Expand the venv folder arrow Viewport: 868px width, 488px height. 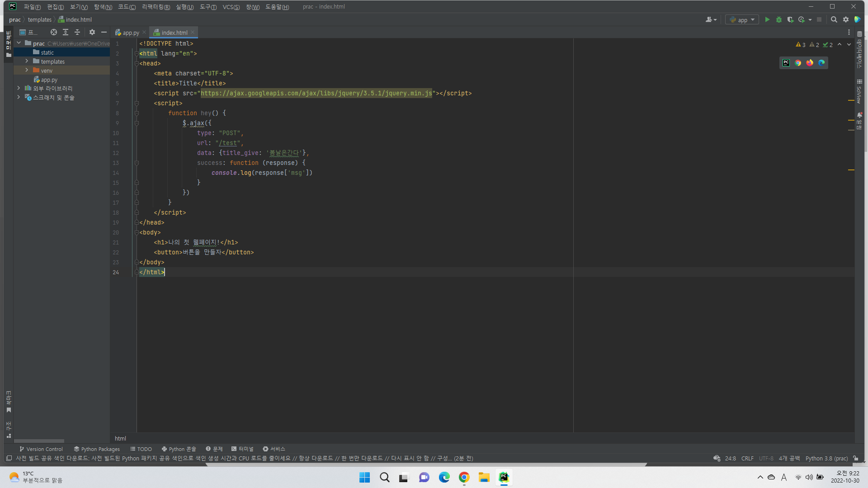tap(27, 70)
